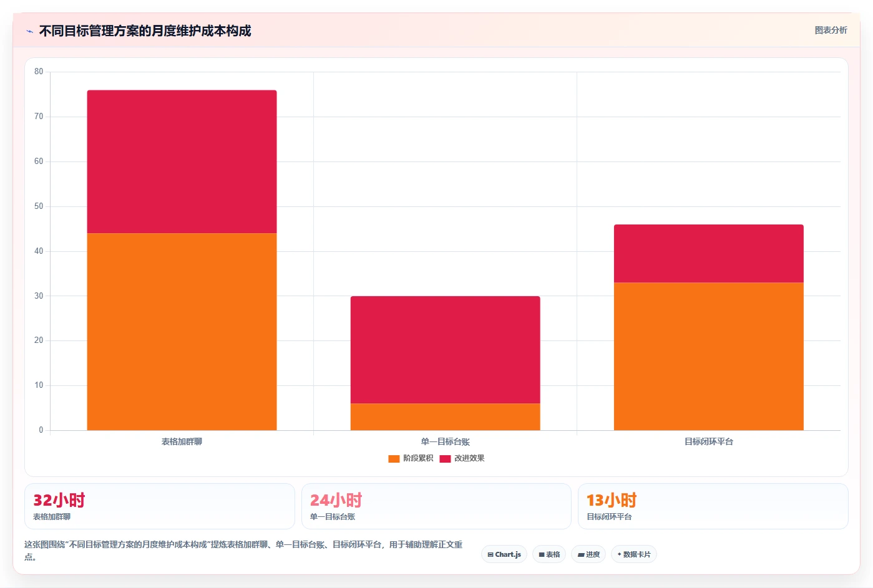Click the red bar segment for 单一目标台账
Viewport: 873px width, 588px height.
[445, 350]
